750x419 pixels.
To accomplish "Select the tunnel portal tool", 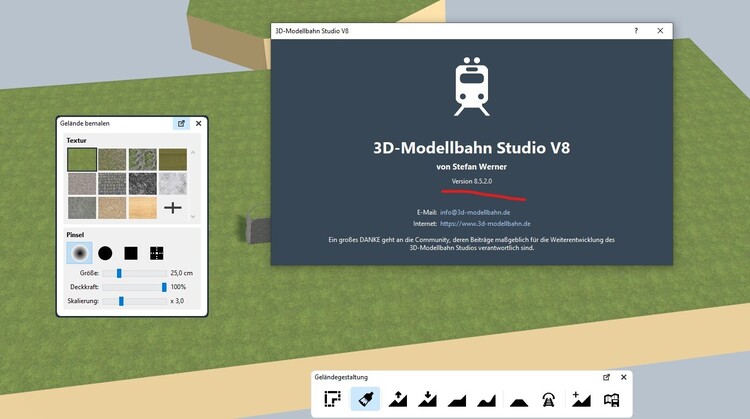I will pyautogui.click(x=549, y=399).
